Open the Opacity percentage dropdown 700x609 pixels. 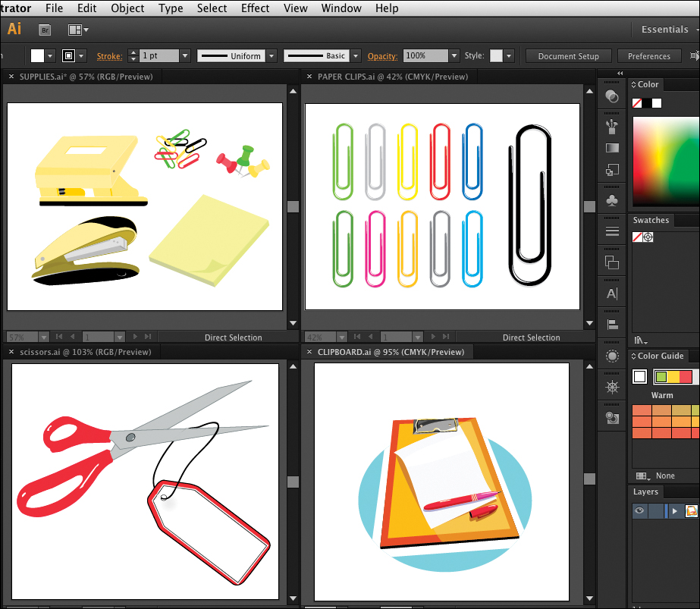coord(454,56)
